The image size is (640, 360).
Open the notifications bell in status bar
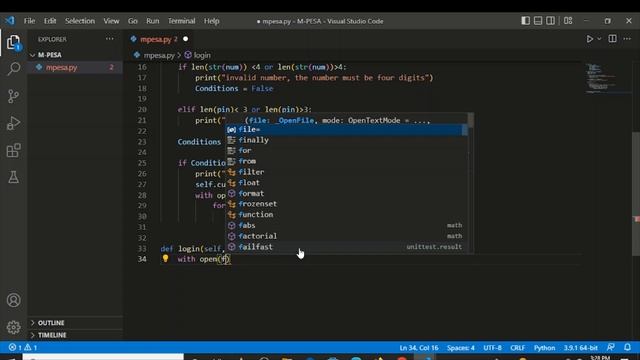(627, 347)
